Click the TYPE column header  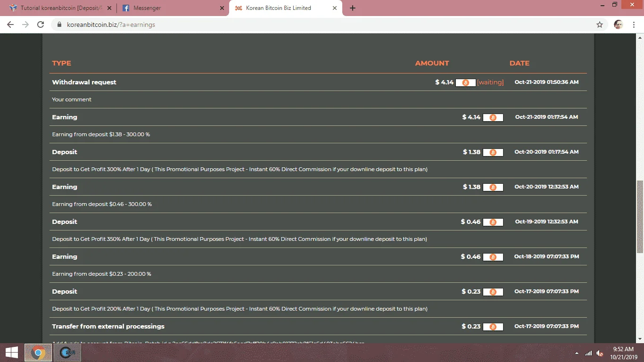coord(61,63)
